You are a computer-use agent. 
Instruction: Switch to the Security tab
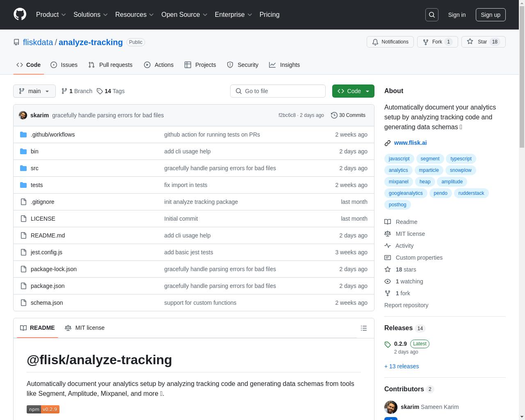[x=243, y=65]
